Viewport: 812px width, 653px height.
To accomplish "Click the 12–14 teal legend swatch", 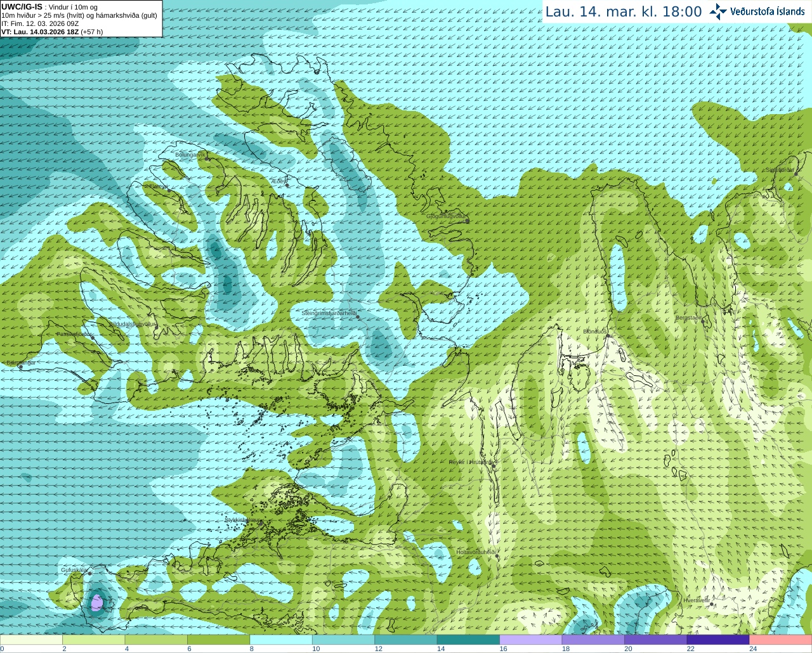I will 406,640.
